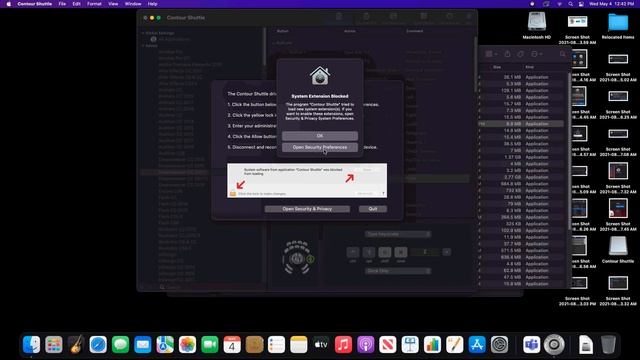Click OK in the System Extension Blocked alert

pos(320,136)
